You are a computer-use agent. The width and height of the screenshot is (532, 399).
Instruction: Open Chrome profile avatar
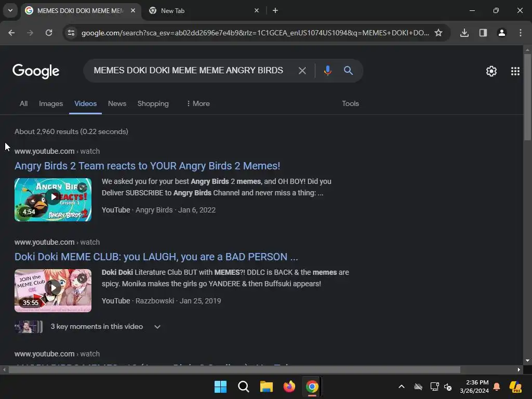(502, 33)
